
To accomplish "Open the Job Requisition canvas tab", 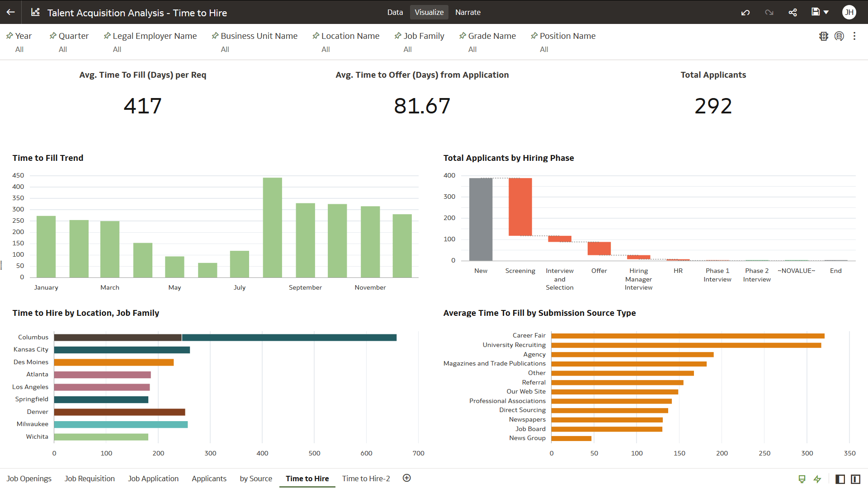I will tap(90, 479).
